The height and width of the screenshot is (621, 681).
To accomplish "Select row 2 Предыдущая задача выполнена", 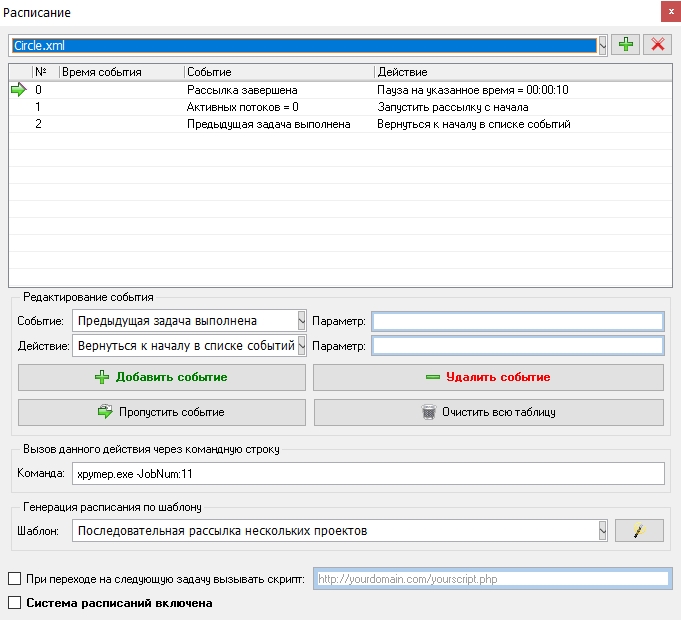I will click(x=268, y=125).
